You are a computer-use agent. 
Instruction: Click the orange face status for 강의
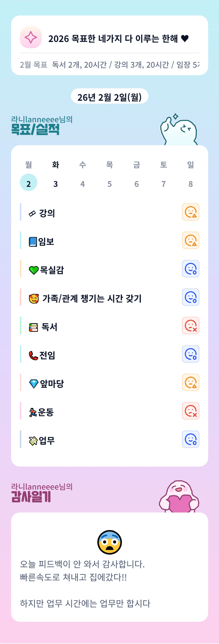[190, 212]
